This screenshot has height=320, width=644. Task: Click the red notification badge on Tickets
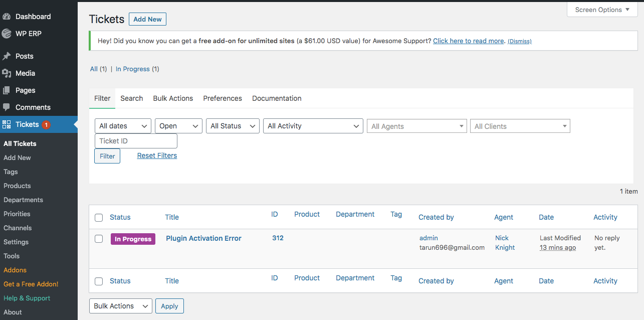46,124
